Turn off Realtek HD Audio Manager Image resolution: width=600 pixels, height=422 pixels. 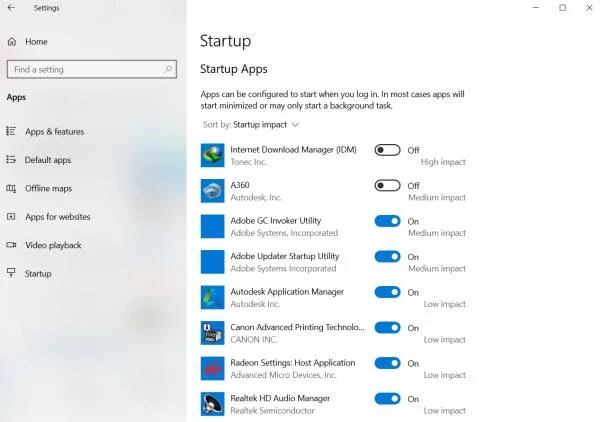387,399
